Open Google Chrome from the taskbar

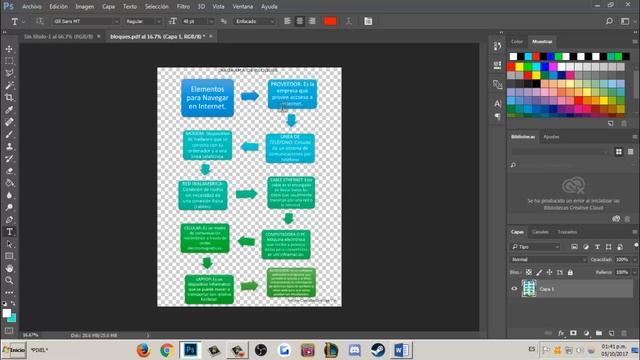point(167,350)
